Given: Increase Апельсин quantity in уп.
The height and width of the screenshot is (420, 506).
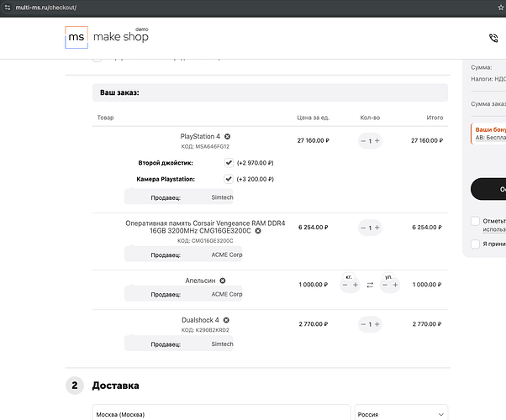Looking at the screenshot, I should (395, 285).
